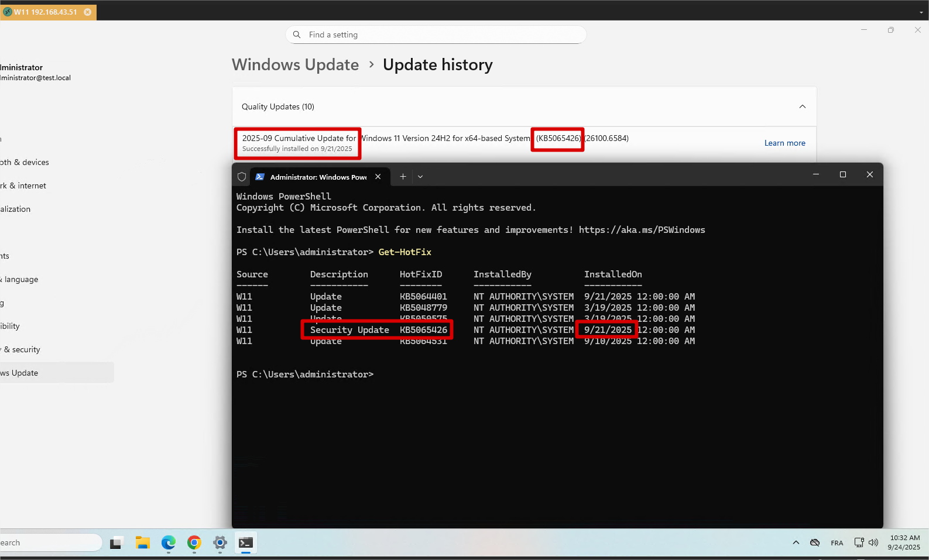Go back to Windows Update breadcrumb
929x560 pixels.
coord(295,65)
